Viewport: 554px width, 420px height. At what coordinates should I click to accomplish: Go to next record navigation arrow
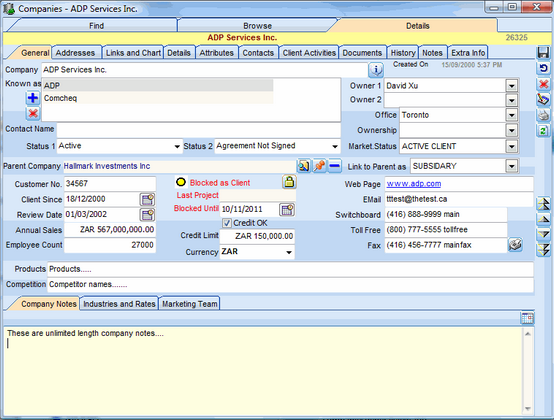coord(543,234)
